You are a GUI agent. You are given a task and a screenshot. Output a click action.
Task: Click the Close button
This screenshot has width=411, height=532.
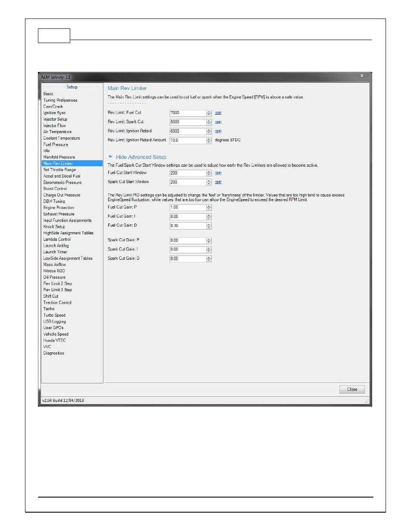[x=352, y=389]
